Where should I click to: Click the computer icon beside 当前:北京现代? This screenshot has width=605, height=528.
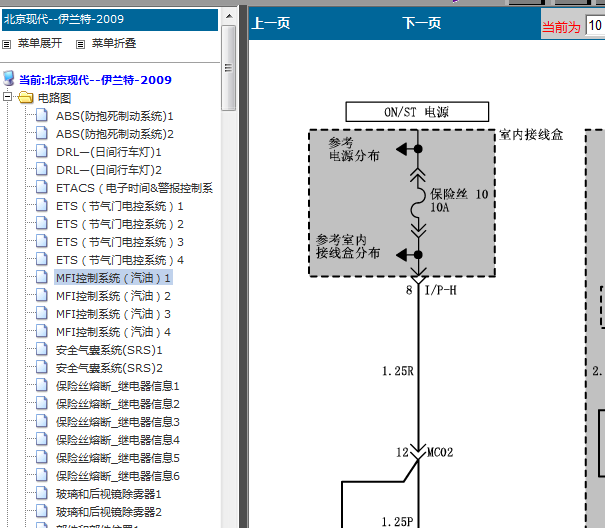tap(8, 78)
